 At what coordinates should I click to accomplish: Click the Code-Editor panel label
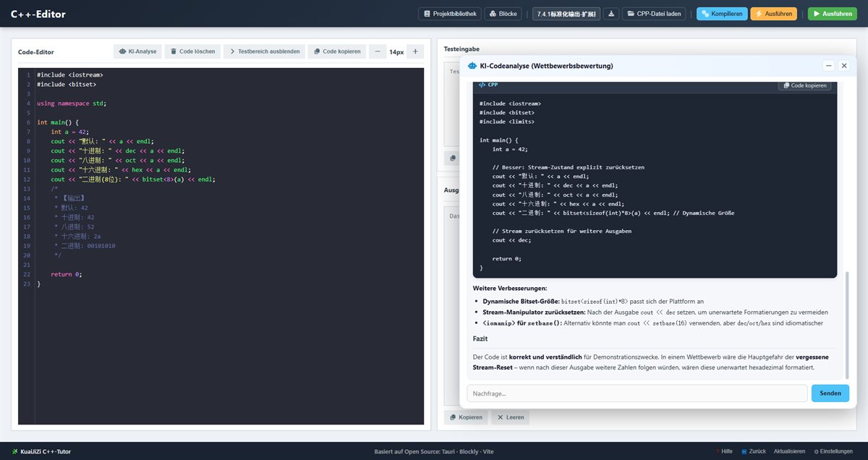click(x=36, y=52)
